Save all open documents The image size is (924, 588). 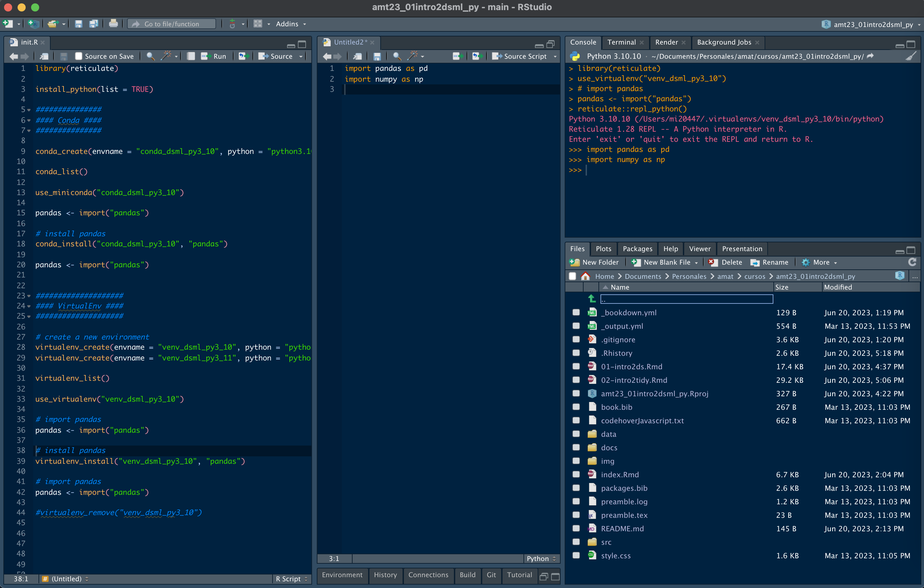point(94,24)
